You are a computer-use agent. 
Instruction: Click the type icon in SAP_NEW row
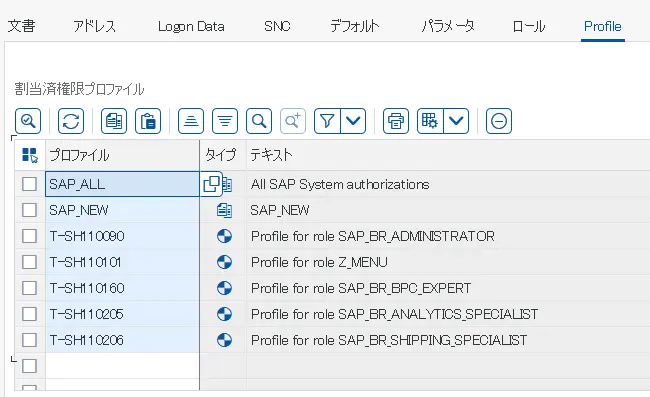coord(224,211)
